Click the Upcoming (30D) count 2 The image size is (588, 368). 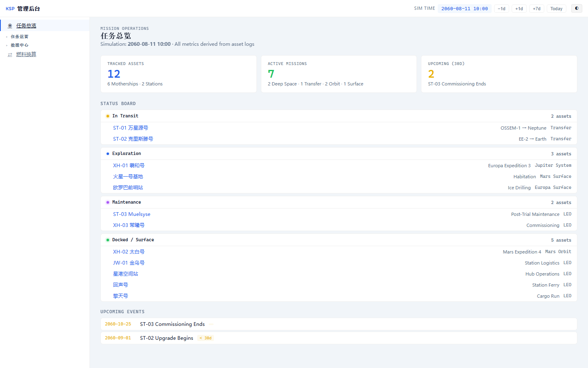click(x=431, y=74)
